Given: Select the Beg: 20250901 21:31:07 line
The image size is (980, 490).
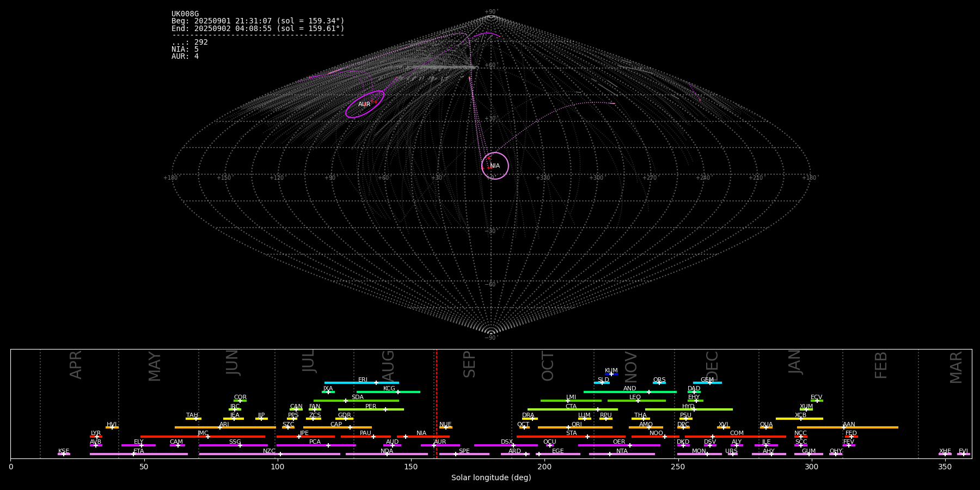Looking at the screenshot, I should click(x=258, y=21).
